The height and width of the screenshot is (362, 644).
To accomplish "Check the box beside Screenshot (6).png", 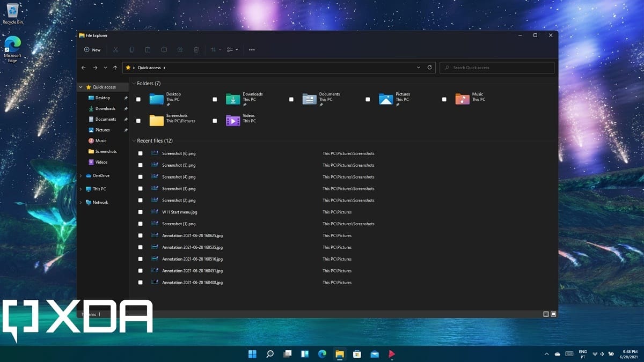I will 141,153.
